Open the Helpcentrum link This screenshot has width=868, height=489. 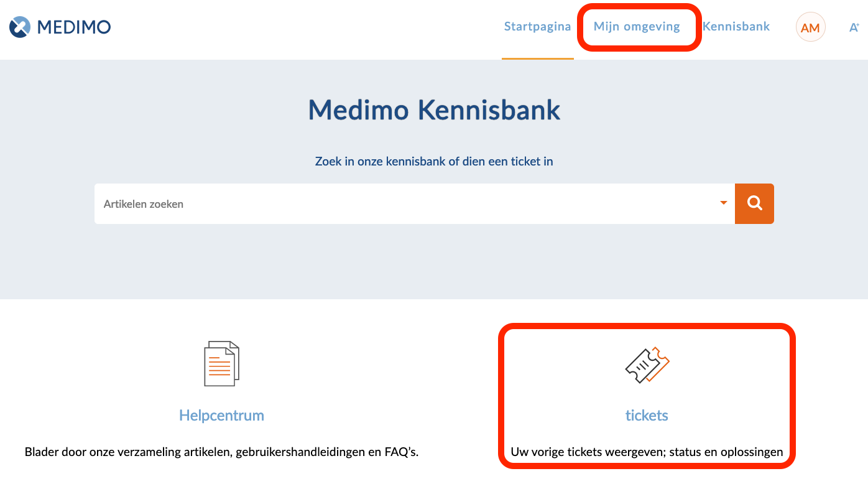(221, 416)
